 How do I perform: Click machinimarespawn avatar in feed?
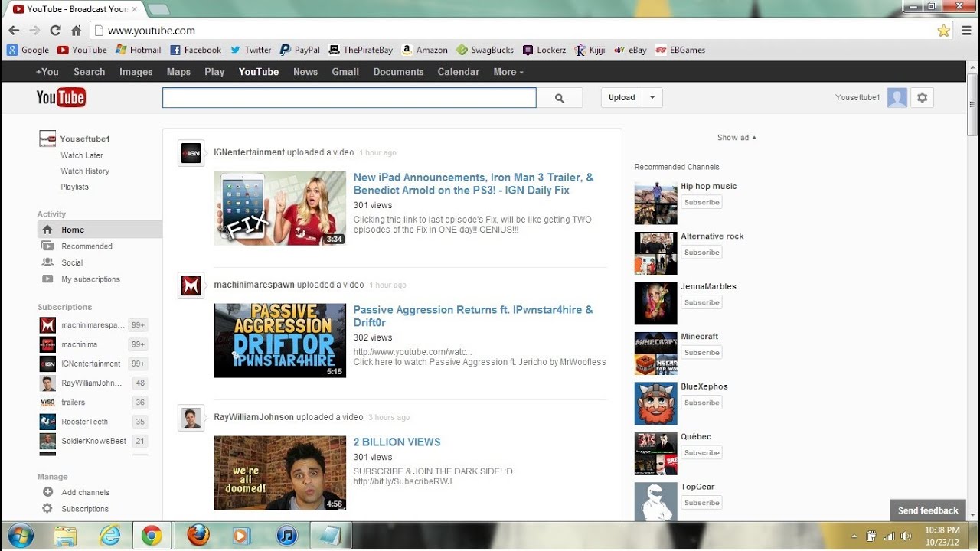191,285
